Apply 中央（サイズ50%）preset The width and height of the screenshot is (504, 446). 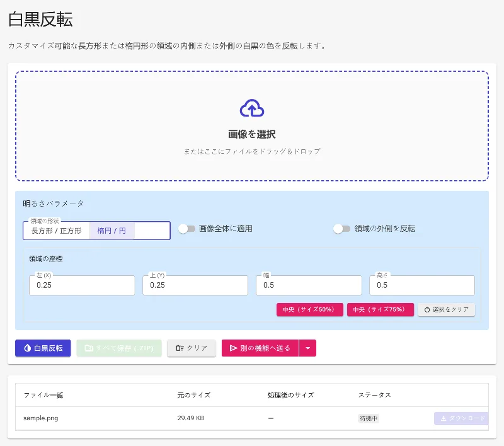tap(310, 309)
